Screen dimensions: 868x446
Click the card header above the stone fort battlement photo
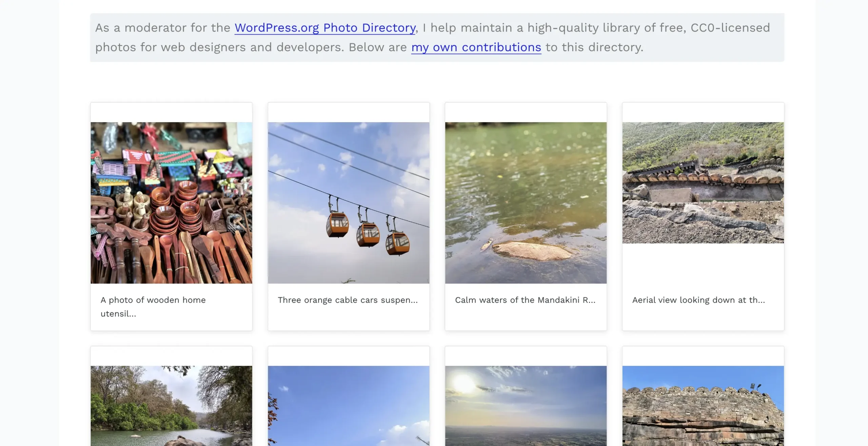coord(703,356)
